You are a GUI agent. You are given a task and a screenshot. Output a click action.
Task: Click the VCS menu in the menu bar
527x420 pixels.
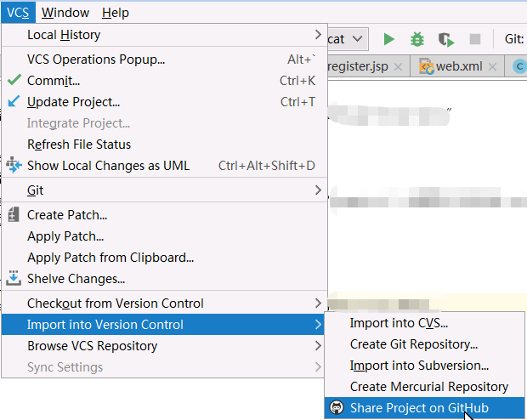[x=18, y=13]
